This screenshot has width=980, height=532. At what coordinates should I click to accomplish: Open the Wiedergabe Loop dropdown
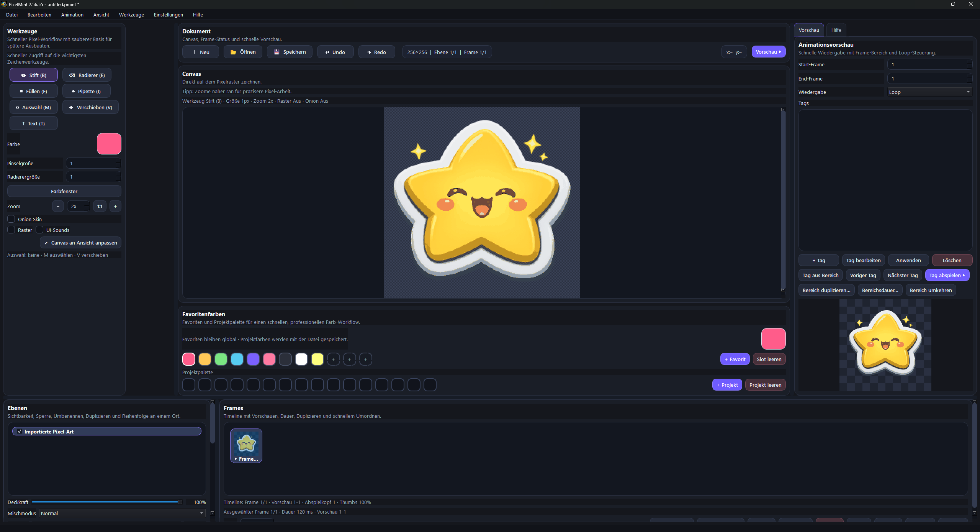point(929,92)
